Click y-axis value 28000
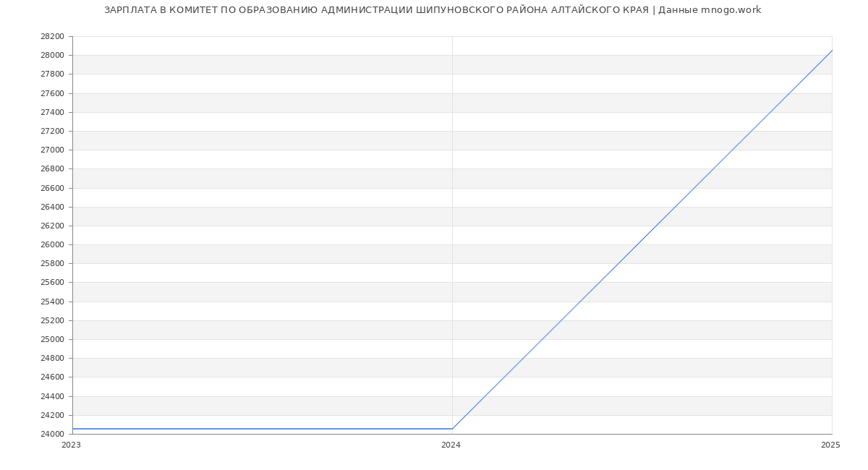The height and width of the screenshot is (470, 868). point(52,55)
